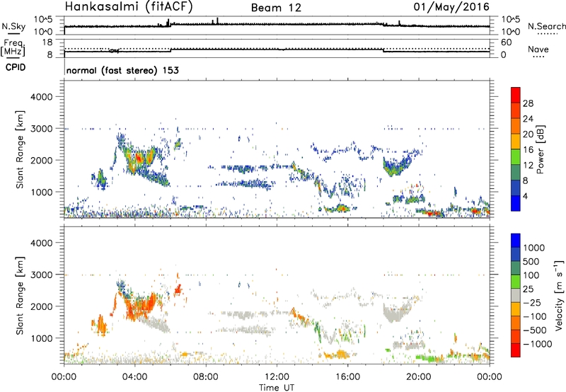This screenshot has width=566, height=392.
Task: Click the Hankasalmi (fitACF) title
Action: click(x=129, y=7)
